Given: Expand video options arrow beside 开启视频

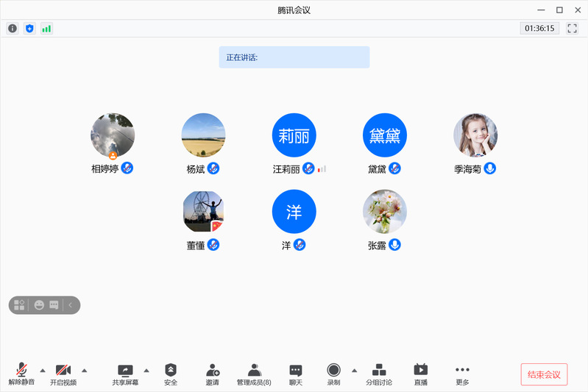Looking at the screenshot, I should click(x=84, y=370).
